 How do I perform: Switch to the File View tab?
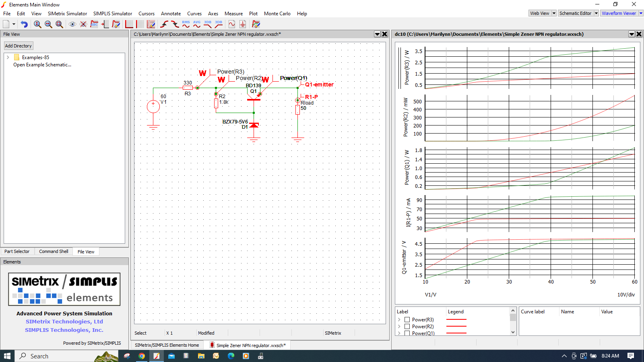tap(86, 252)
